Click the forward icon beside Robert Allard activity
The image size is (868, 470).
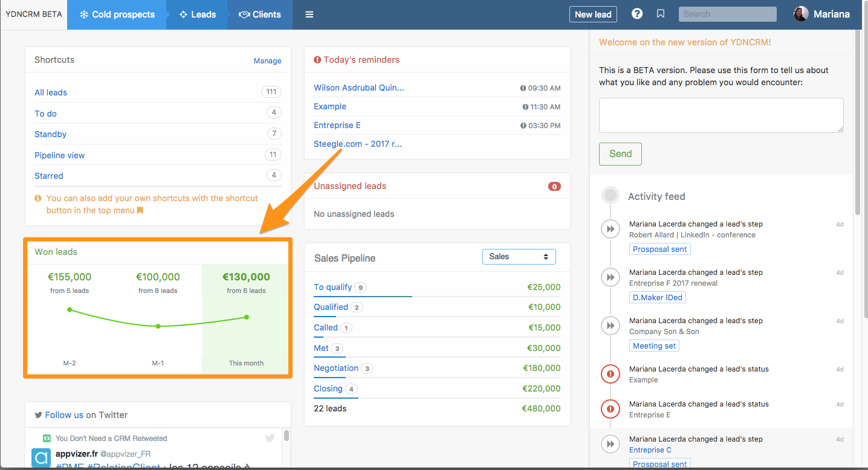(x=611, y=229)
